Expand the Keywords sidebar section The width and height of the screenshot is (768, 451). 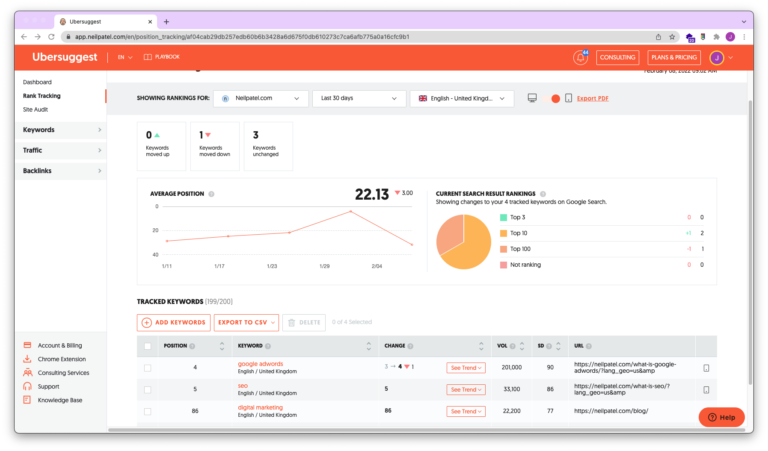tap(61, 130)
